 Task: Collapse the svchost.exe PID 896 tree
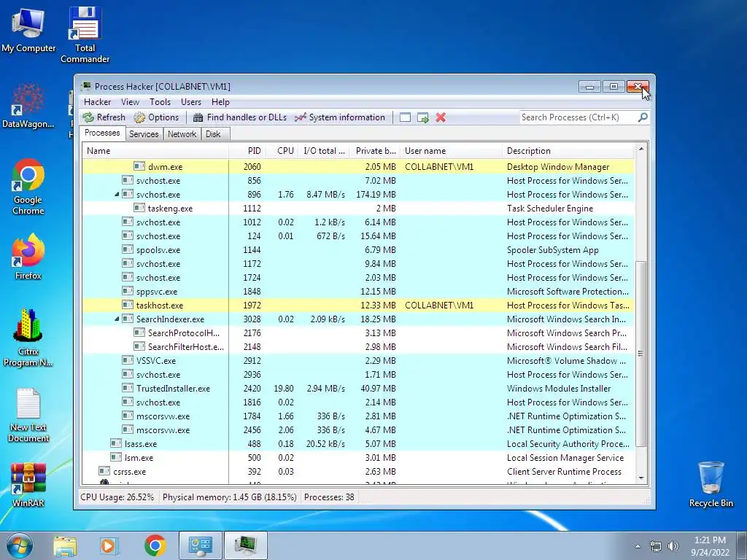point(117,195)
